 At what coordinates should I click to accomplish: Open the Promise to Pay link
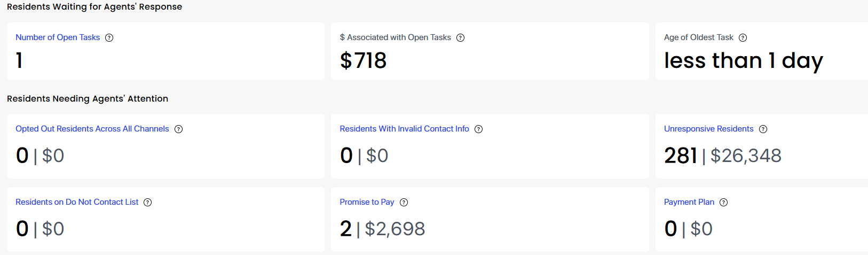click(x=367, y=202)
